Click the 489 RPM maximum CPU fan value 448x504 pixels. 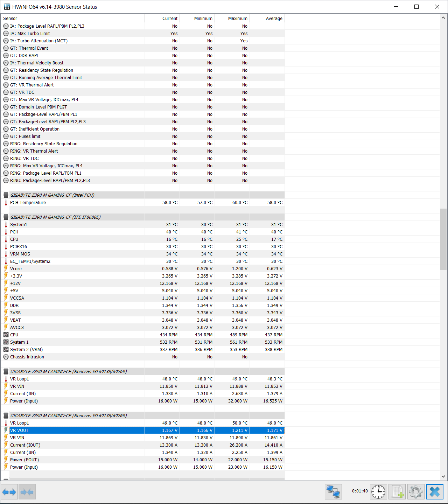click(x=239, y=335)
